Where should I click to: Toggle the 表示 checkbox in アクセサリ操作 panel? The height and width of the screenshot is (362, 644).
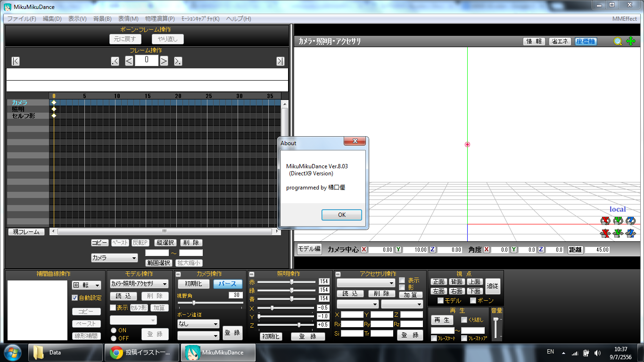point(402,280)
